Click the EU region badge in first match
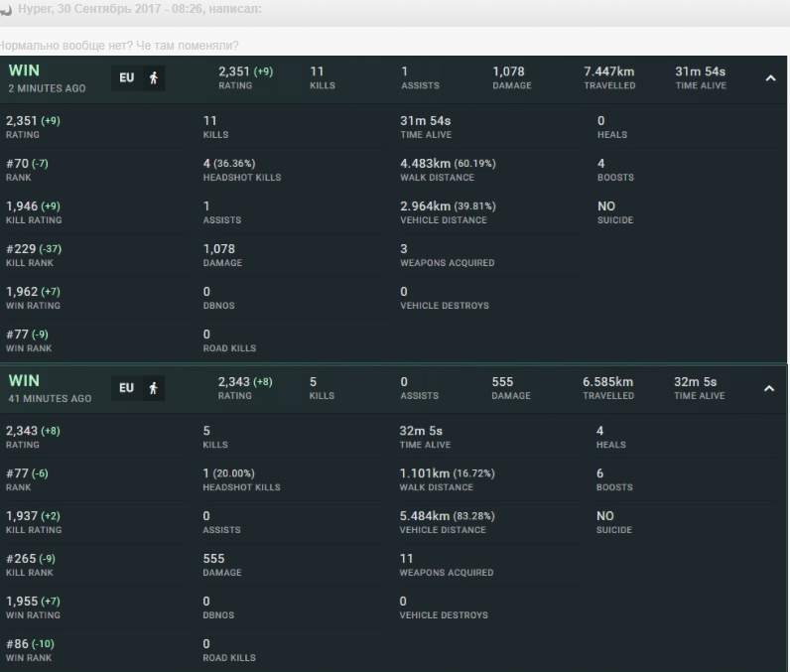The width and height of the screenshot is (790, 672). (127, 78)
